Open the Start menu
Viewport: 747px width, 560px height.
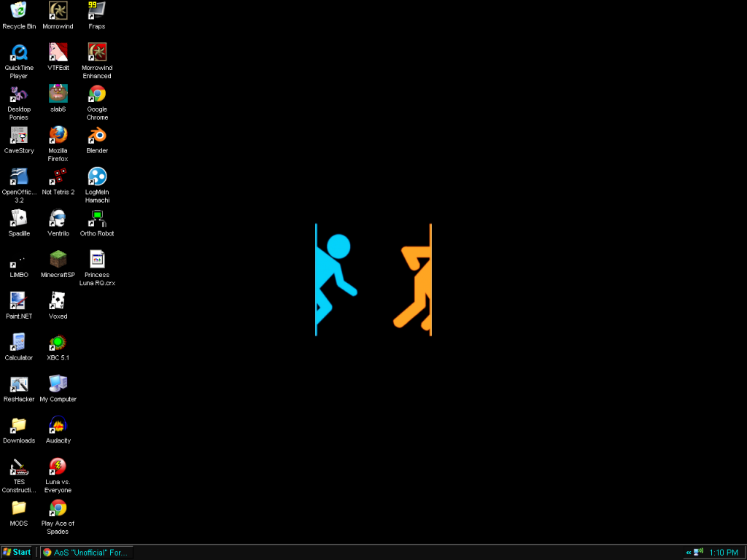coord(17,553)
